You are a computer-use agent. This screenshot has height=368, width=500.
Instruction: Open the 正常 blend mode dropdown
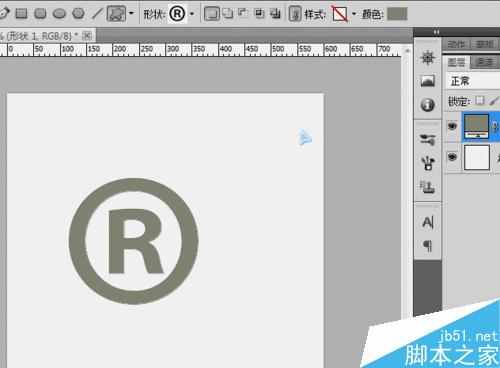pos(473,81)
